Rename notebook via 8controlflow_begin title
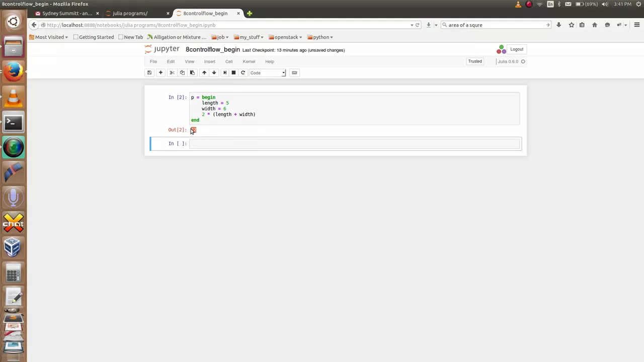 click(x=212, y=49)
